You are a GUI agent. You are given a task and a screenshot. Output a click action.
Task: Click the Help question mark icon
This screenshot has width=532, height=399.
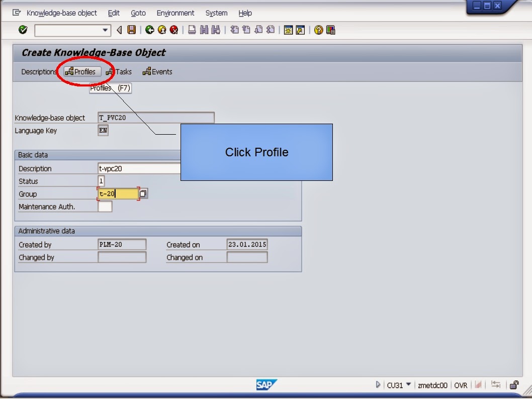coord(318,30)
